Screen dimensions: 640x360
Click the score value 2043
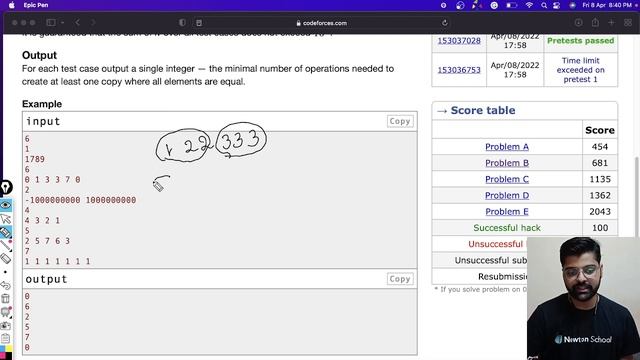[x=600, y=211]
